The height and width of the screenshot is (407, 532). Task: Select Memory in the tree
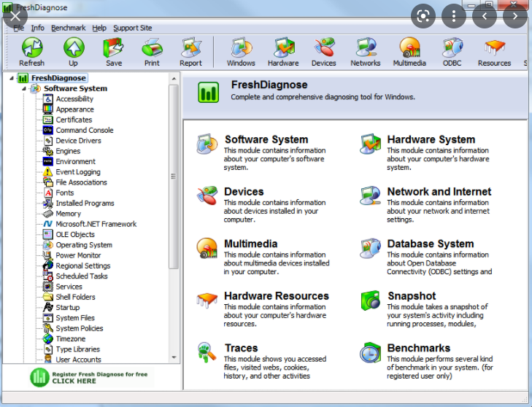(68, 214)
